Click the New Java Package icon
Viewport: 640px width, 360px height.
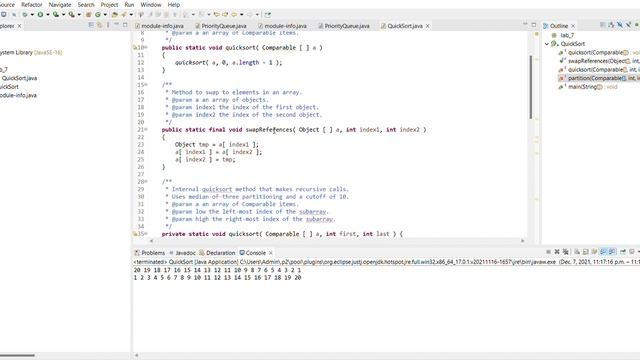(x=88, y=14)
